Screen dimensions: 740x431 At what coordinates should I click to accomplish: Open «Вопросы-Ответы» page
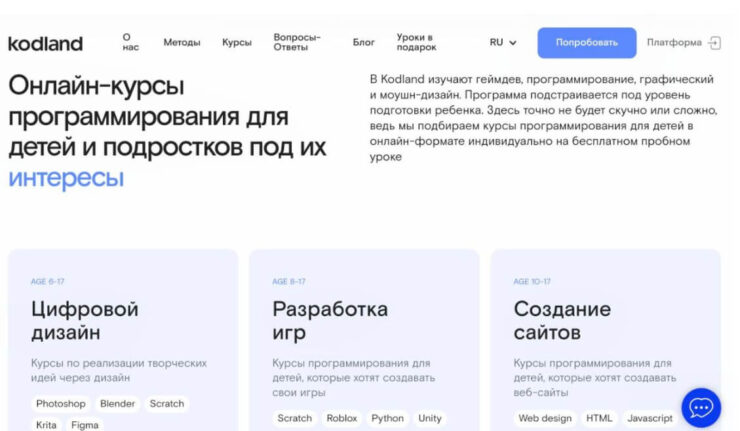click(298, 43)
